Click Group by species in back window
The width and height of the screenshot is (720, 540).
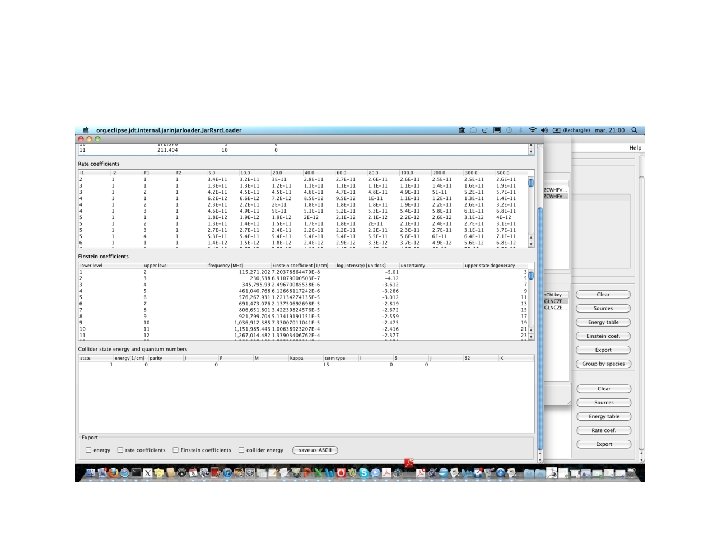coord(603,364)
